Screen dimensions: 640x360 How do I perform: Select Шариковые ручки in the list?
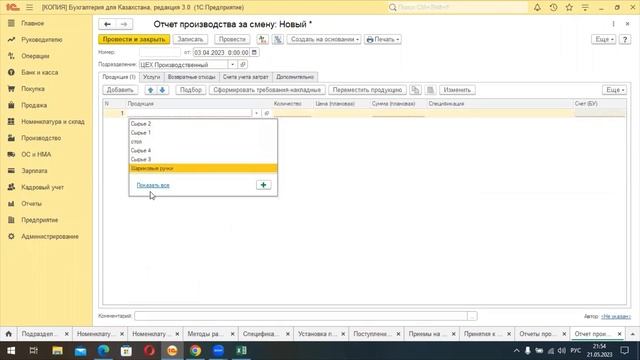(x=203, y=168)
